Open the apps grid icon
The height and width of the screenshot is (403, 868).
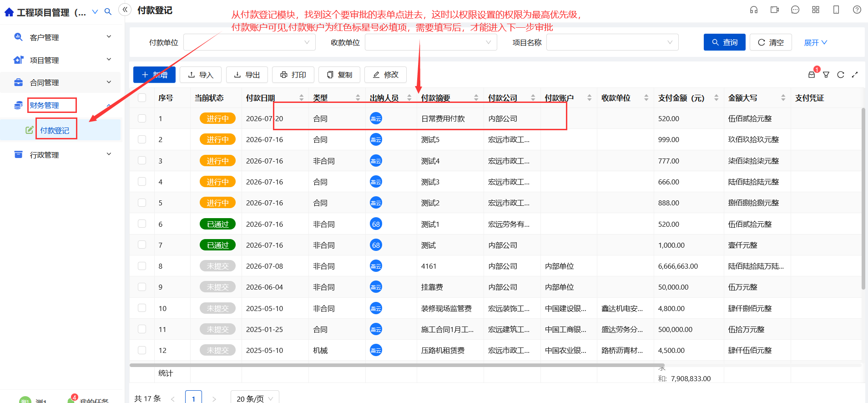[x=816, y=10]
